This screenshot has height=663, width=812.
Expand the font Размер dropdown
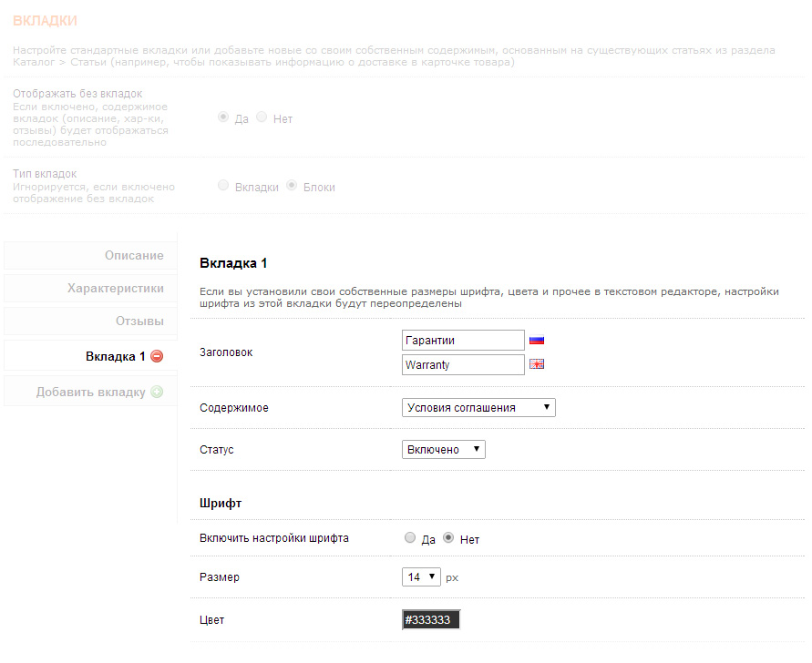pos(421,577)
